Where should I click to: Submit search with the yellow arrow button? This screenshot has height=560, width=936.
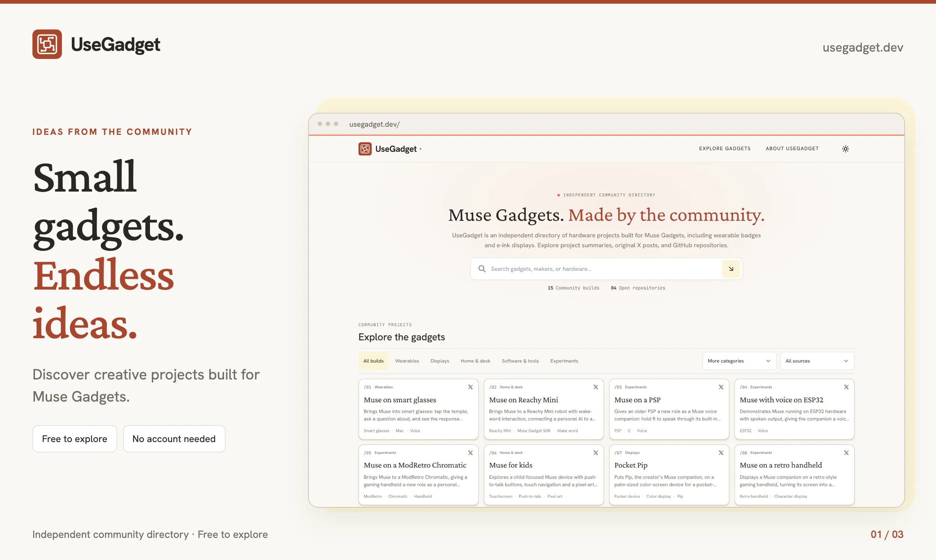731,269
